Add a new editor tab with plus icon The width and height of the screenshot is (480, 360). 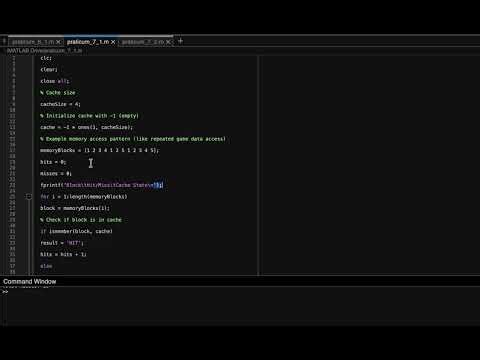point(180,41)
